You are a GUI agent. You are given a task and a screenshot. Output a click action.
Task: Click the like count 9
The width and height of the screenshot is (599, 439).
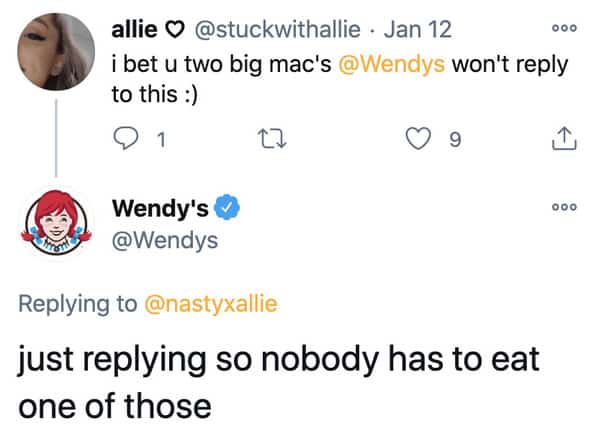(x=455, y=139)
